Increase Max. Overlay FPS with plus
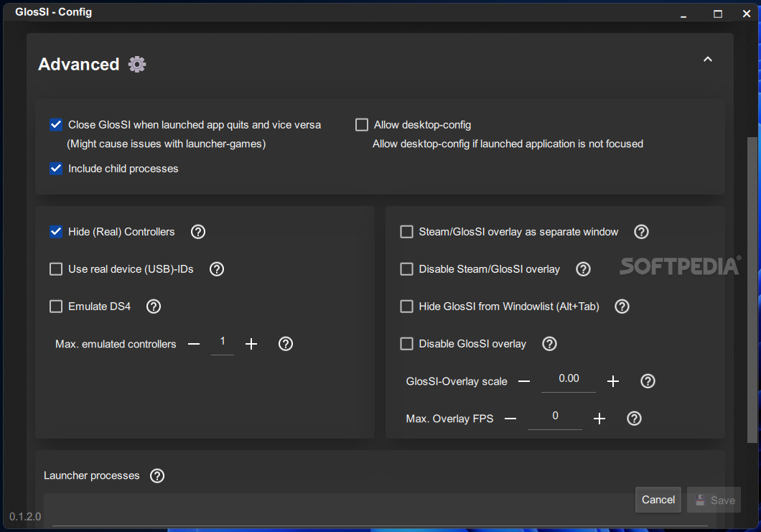The width and height of the screenshot is (761, 532). click(599, 419)
